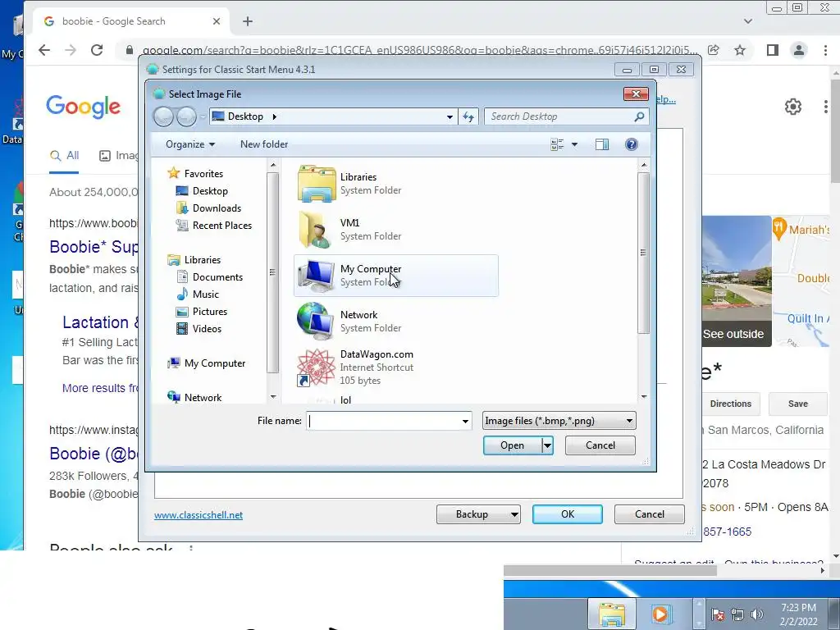Open the file dialog Help button

[x=632, y=144]
